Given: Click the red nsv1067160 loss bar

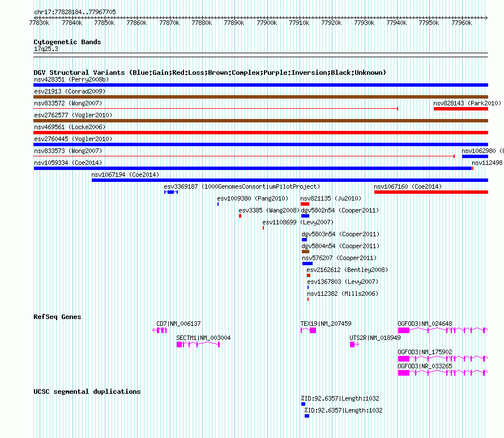Looking at the screenshot, I should coord(431,192).
